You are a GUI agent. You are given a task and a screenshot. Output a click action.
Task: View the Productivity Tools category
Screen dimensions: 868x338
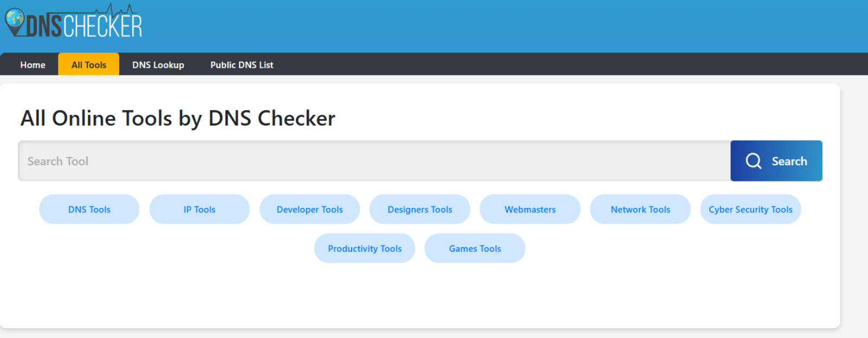[x=365, y=249]
